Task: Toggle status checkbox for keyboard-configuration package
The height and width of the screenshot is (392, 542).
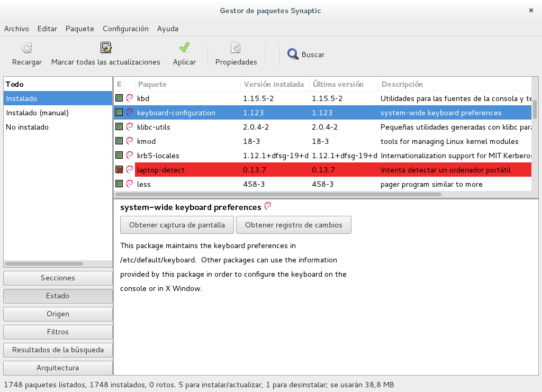Action: tap(119, 112)
